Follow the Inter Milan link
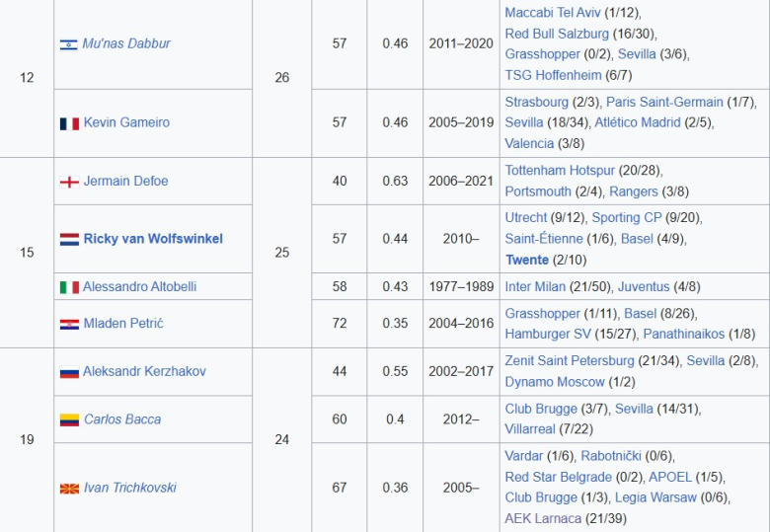This screenshot has height=532, width=770. pos(535,286)
